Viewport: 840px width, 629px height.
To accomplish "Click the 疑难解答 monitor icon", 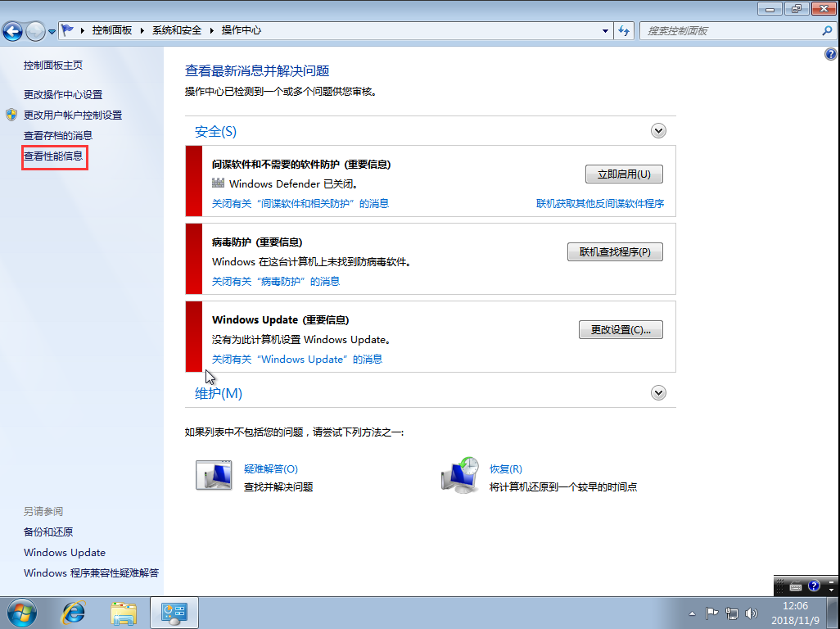I will pos(214,475).
